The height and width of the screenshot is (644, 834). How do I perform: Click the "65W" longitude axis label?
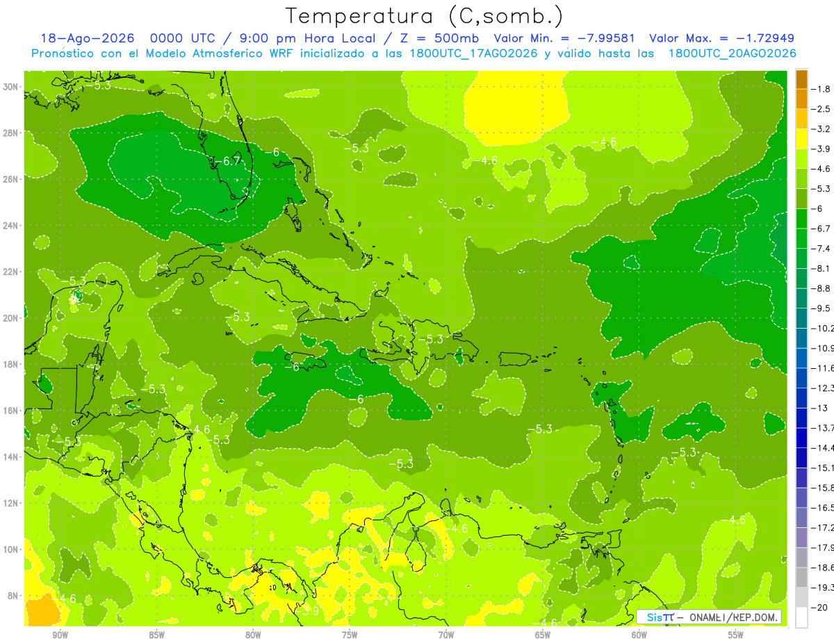coord(543,635)
